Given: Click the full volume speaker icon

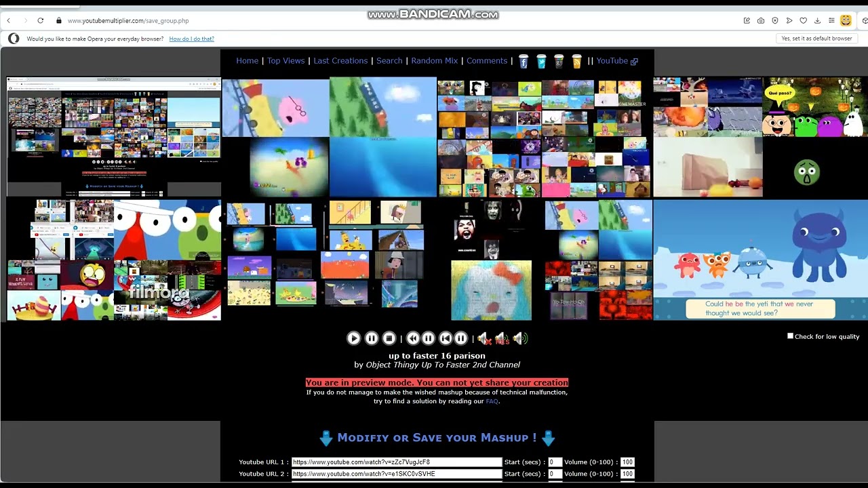Looking at the screenshot, I should coord(520,338).
